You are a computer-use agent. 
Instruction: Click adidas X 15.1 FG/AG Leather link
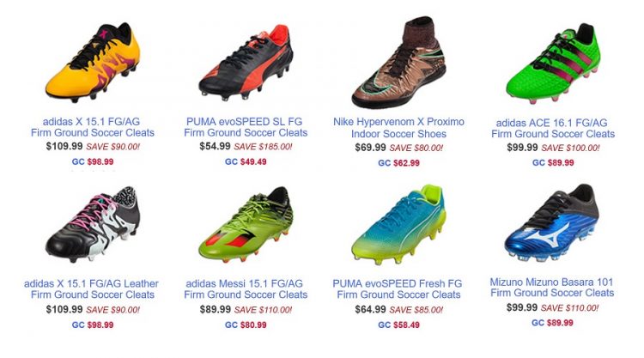[91, 289]
